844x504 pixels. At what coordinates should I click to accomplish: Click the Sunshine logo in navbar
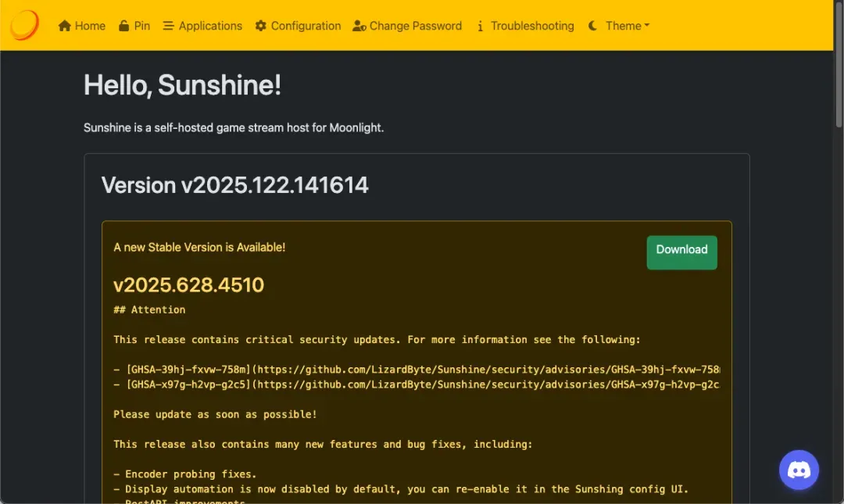tap(24, 26)
